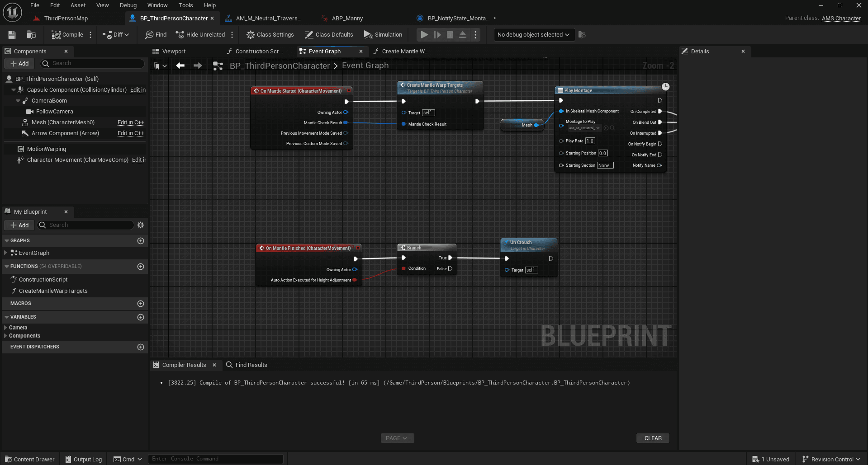Select FollowCamera component
Screen dimensions: 868x465
pyautogui.click(x=54, y=112)
